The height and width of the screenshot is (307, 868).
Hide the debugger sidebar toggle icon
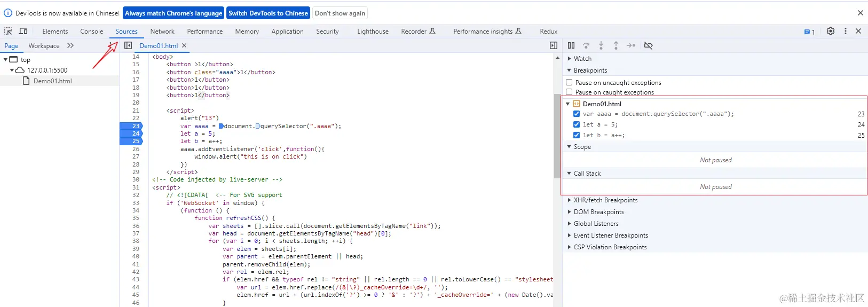554,45
